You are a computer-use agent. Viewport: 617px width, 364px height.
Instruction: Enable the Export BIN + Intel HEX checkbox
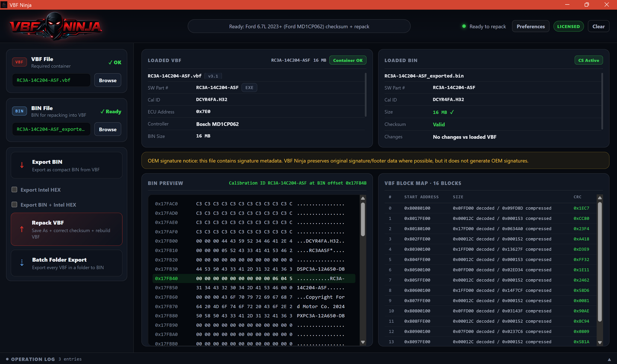coord(15,204)
